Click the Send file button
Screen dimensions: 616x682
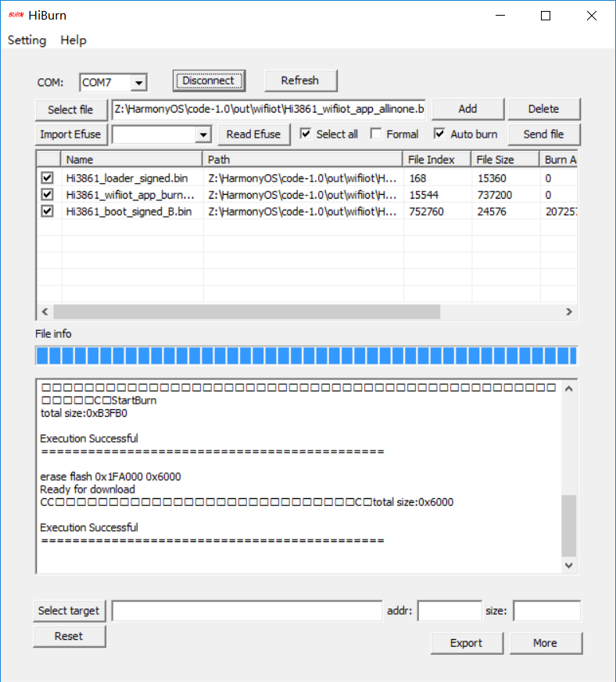coord(544,135)
